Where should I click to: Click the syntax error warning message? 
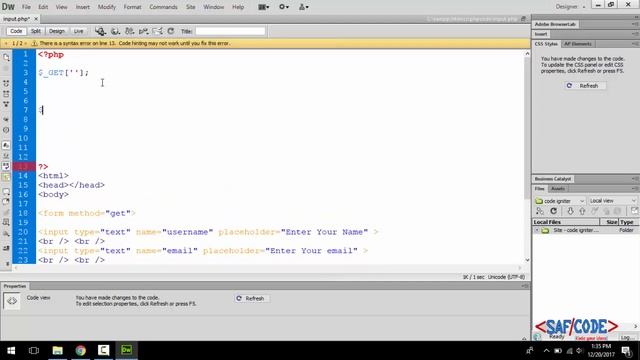(x=135, y=43)
